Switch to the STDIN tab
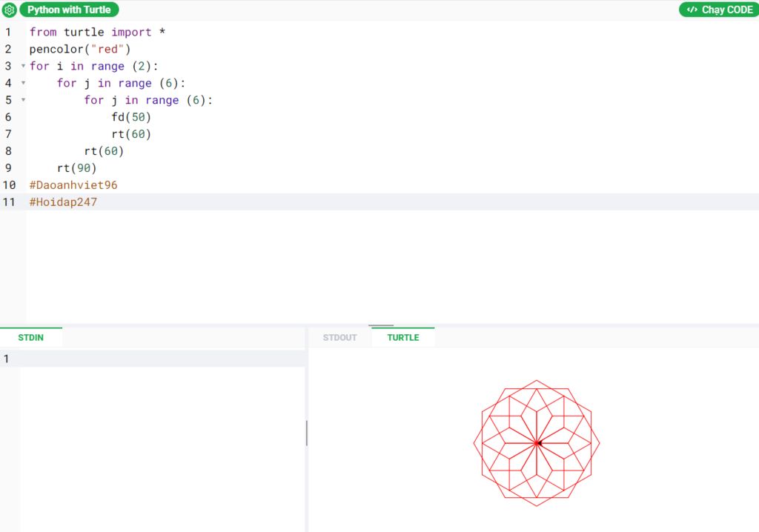This screenshot has height=532, width=759. coord(31,337)
